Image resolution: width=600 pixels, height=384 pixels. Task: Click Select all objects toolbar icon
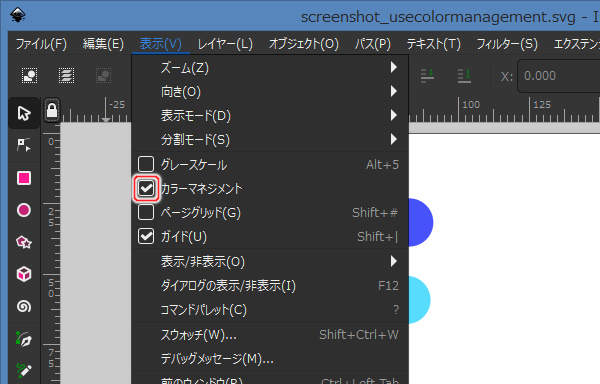point(29,76)
